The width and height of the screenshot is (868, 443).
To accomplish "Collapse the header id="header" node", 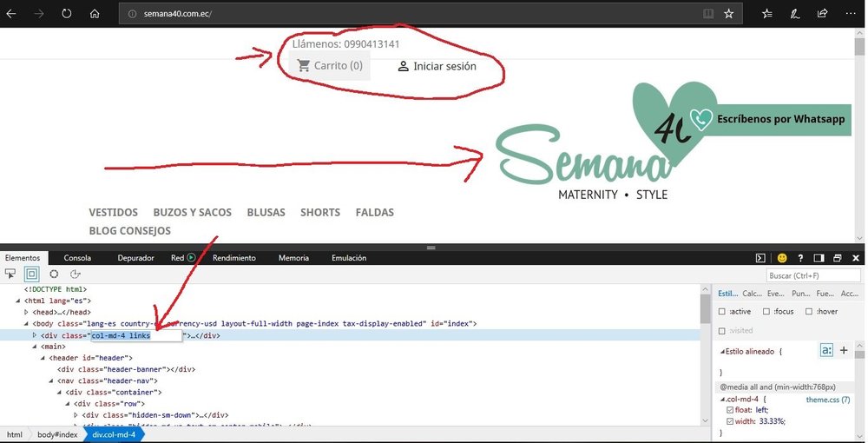I will [x=43, y=358].
